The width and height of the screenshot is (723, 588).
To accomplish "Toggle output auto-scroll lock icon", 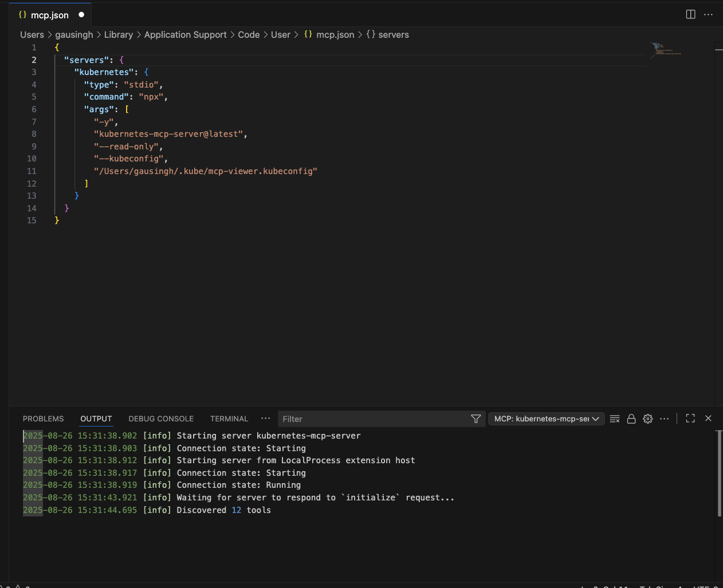I will pyautogui.click(x=631, y=419).
